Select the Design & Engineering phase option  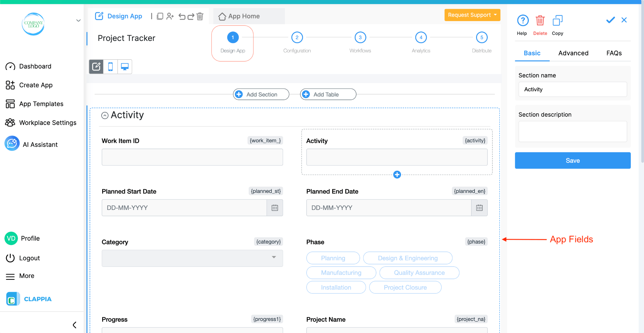[408, 258]
